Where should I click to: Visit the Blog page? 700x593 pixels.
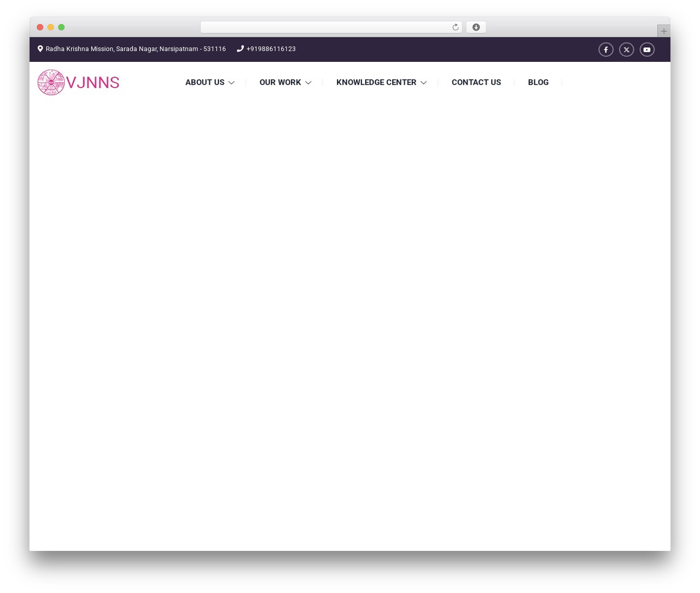coord(538,82)
